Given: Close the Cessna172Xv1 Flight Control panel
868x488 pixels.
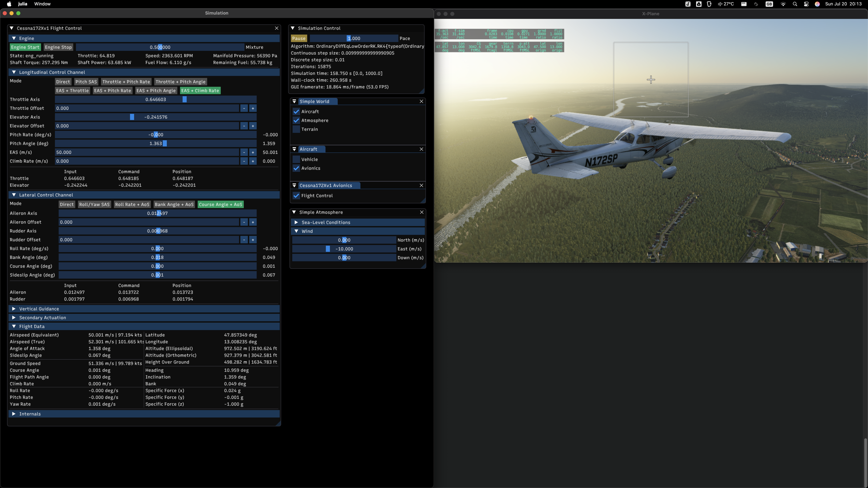Looking at the screenshot, I should click(x=277, y=28).
